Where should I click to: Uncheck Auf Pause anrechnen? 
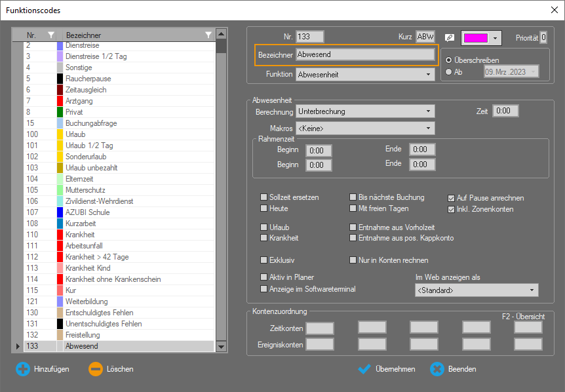click(451, 197)
